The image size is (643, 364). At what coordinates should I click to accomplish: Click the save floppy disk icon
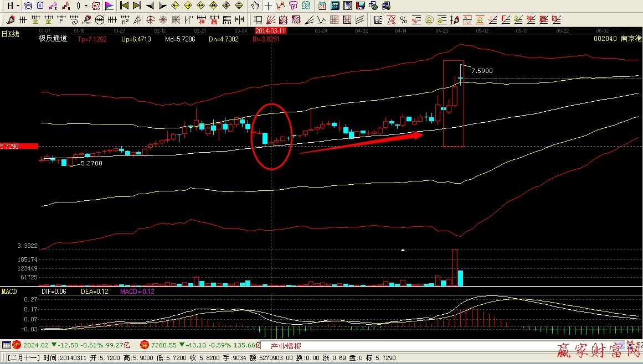click(361, 6)
